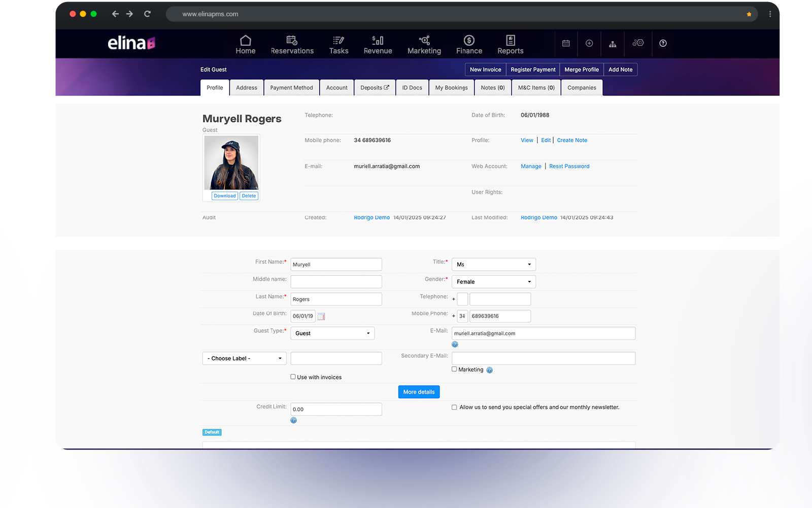Image resolution: width=812 pixels, height=508 pixels.
Task: Reload the page with the refresh icon
Action: point(147,14)
